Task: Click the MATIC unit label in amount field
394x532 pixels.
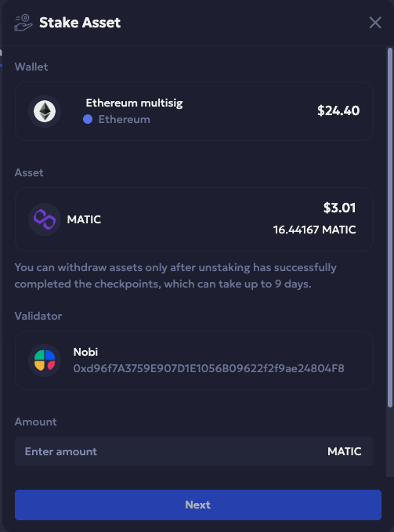Action: [345, 451]
